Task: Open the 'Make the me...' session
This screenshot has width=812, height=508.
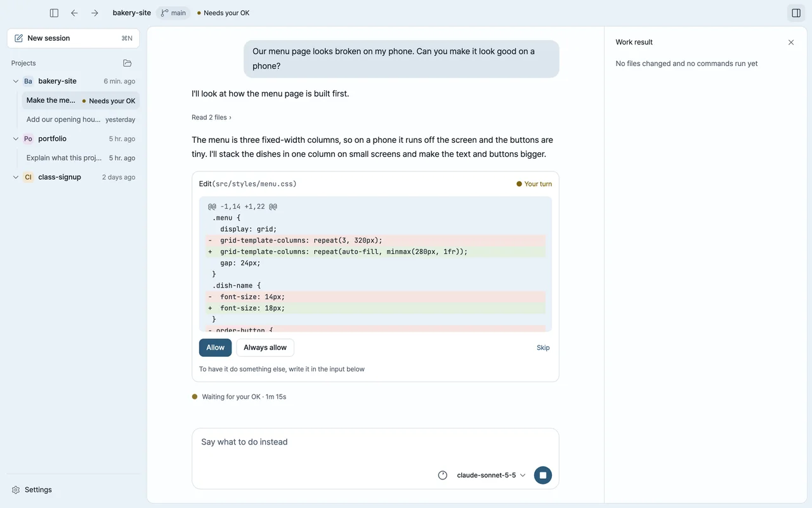Action: pyautogui.click(x=81, y=100)
